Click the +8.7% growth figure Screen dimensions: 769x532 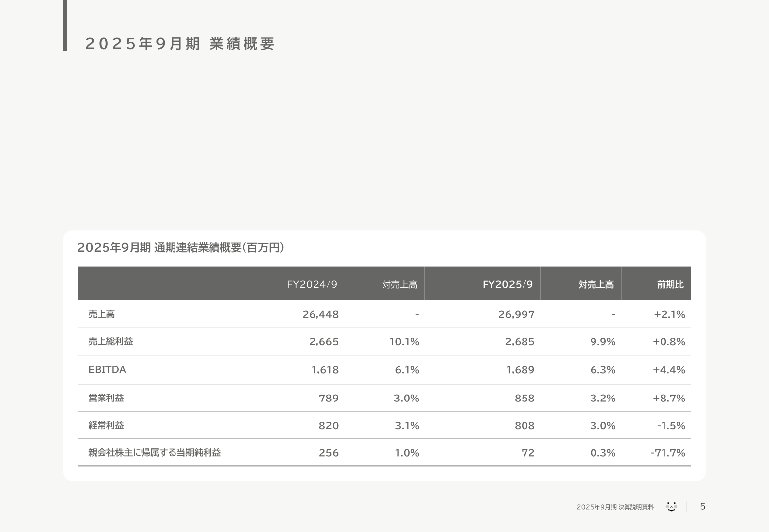coord(669,398)
